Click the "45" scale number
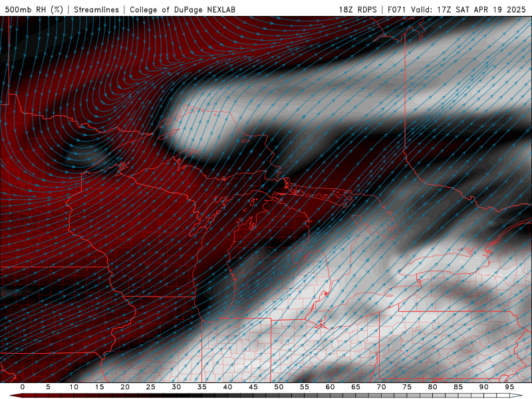 [253, 387]
